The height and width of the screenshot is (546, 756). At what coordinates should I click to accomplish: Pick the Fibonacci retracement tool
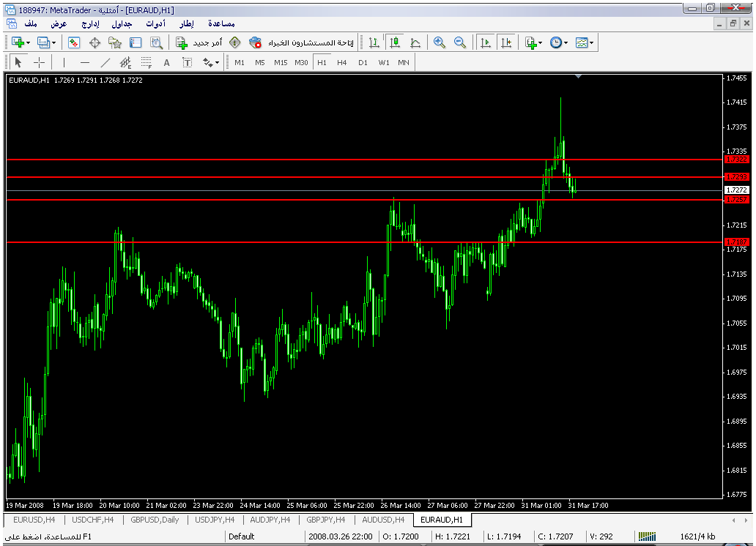(x=147, y=62)
